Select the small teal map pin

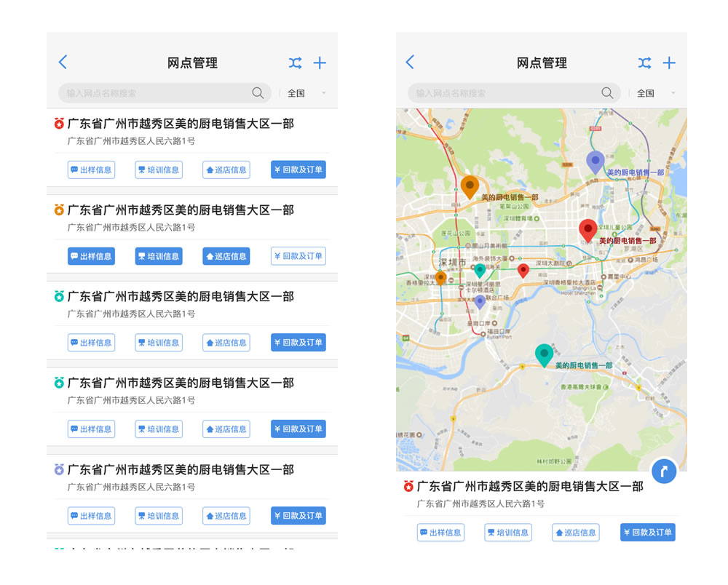480,271
